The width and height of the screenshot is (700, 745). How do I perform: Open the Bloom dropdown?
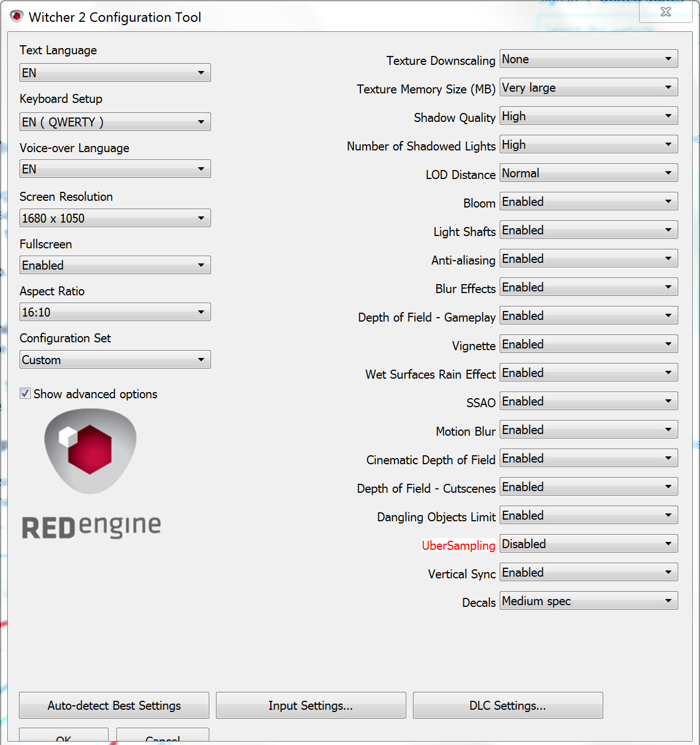point(589,201)
